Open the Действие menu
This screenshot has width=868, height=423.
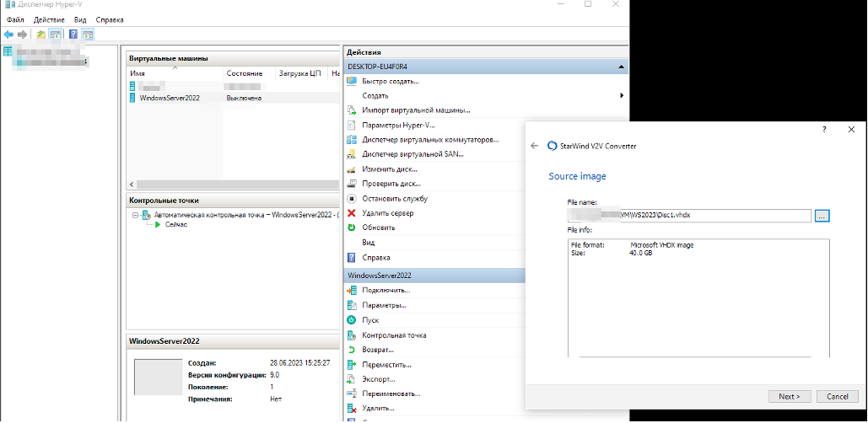click(x=47, y=20)
